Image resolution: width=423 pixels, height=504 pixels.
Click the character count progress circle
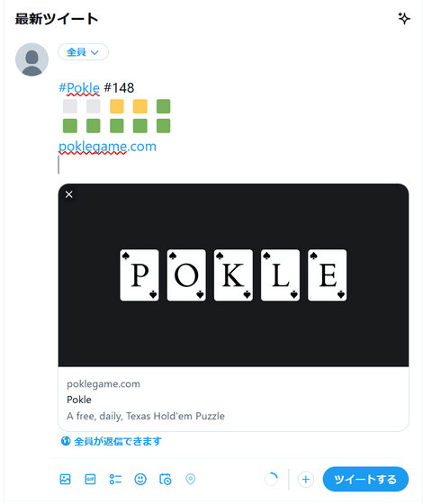tap(271, 479)
